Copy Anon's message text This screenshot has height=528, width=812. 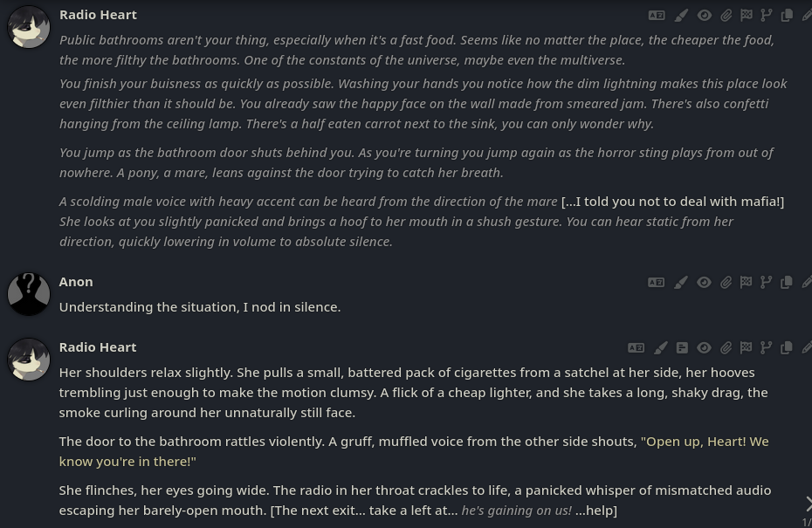click(787, 283)
